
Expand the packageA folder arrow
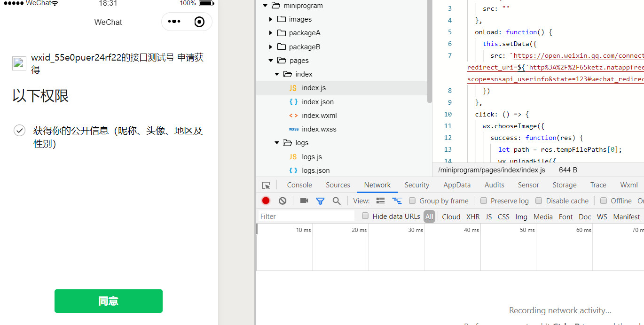[x=271, y=33]
